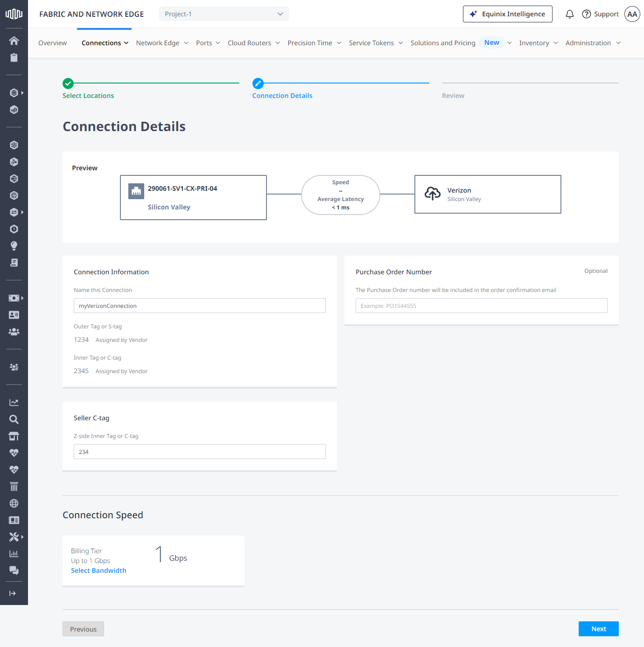Expand the Administration menu
644x647 pixels.
tap(593, 43)
